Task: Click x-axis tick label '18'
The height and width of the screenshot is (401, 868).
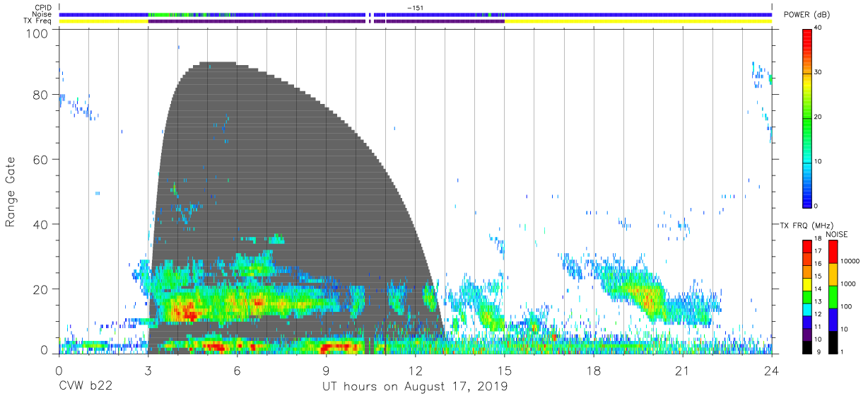Action: (593, 371)
